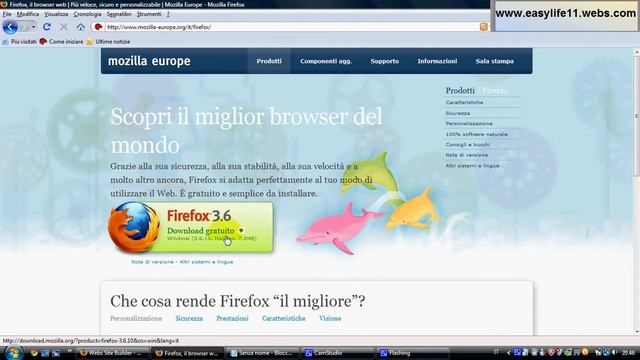This screenshot has height=360, width=640.
Task: Click the Come iniziare bookmark
Action: 61,42
